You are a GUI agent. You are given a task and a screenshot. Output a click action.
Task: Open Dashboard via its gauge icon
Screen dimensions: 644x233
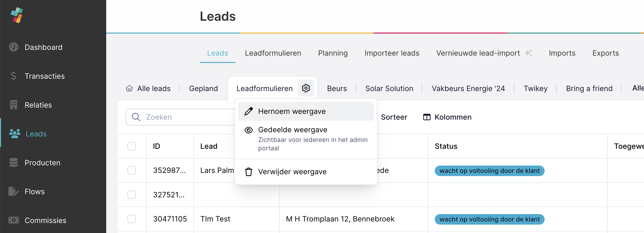(x=14, y=47)
